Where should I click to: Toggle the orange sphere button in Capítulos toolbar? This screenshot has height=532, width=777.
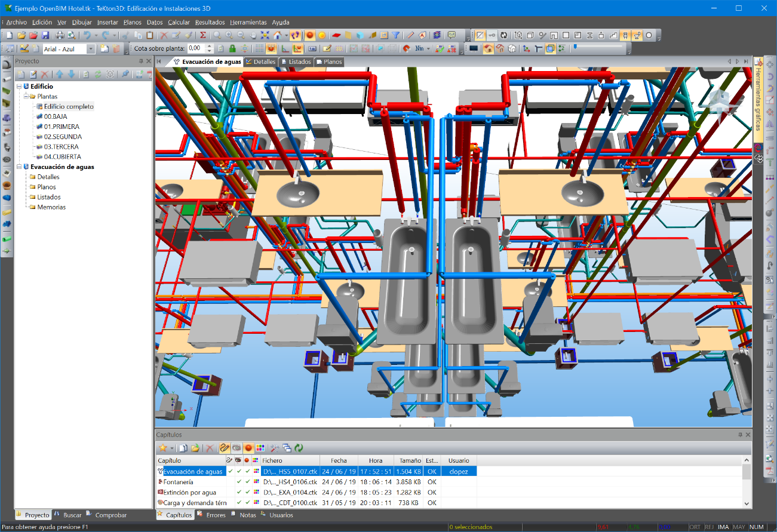248,447
